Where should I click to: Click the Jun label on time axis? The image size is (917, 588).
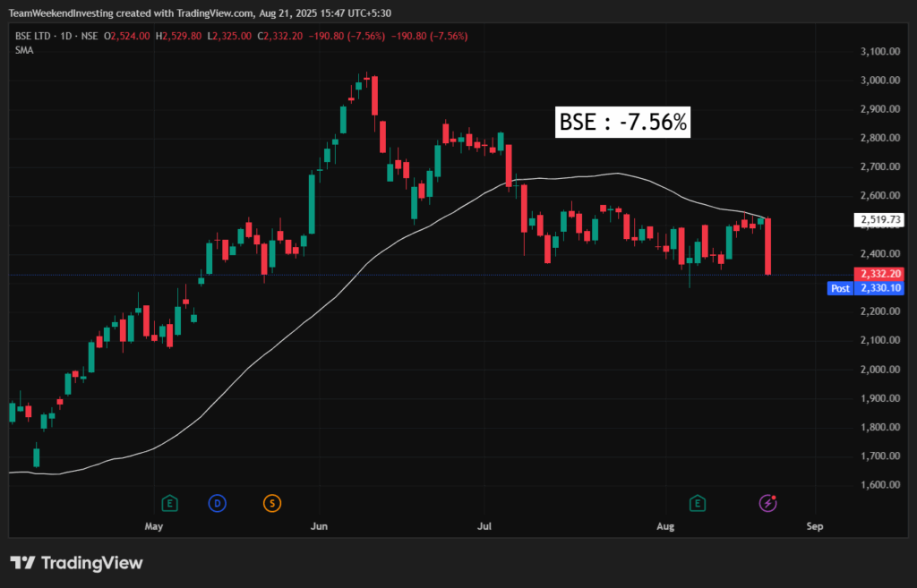point(319,526)
